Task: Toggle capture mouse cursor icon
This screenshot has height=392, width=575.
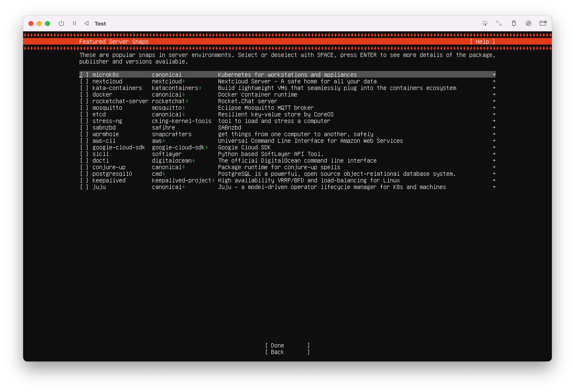Action: click(x=485, y=24)
